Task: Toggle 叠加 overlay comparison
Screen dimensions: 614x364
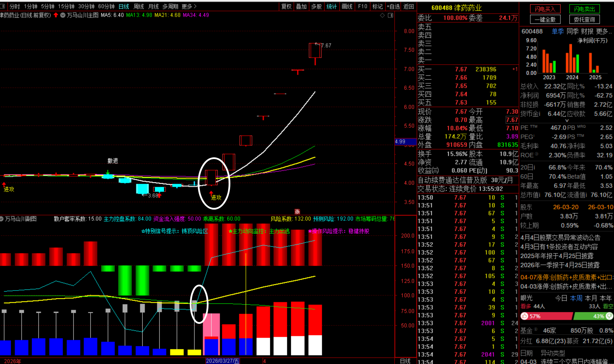Action: (301, 6)
